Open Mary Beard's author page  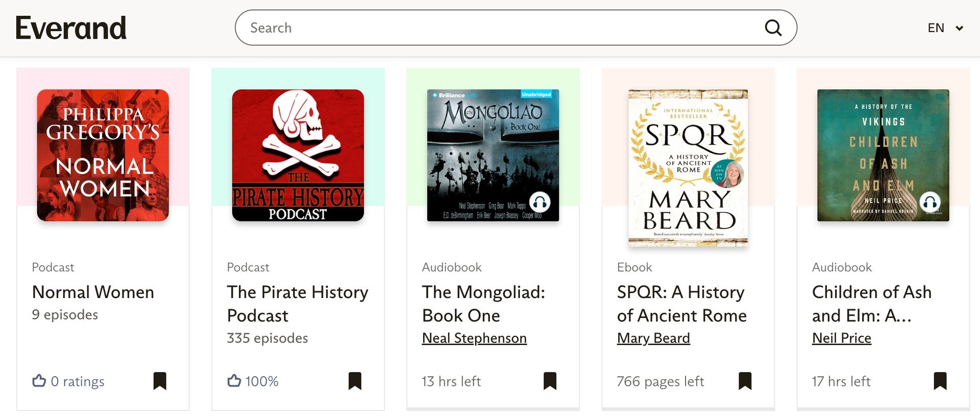653,338
